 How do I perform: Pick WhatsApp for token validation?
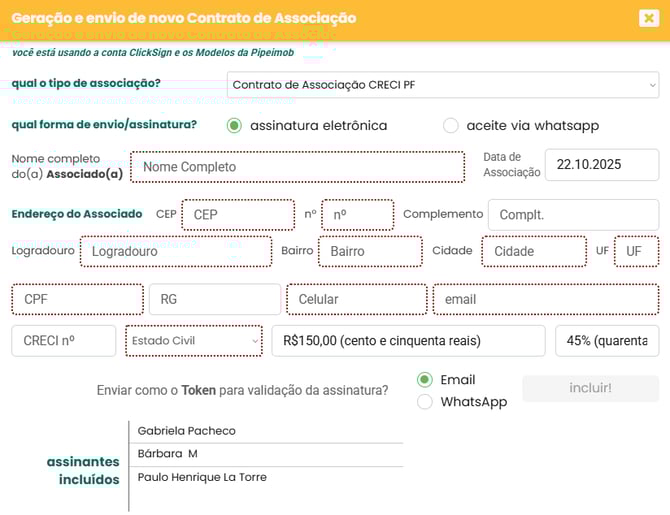point(425,402)
